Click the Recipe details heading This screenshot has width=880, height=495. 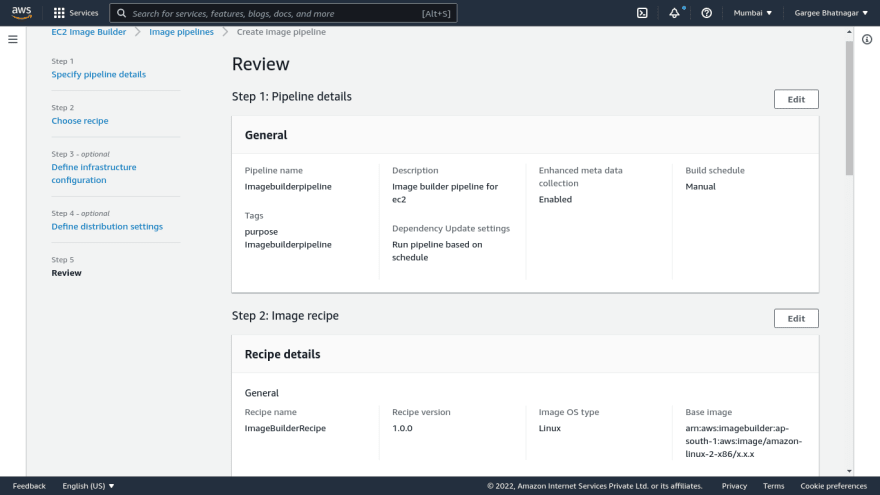[x=282, y=354]
